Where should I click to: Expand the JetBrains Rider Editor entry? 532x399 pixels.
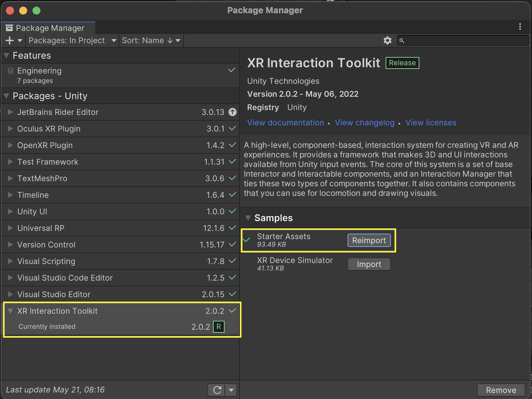pos(10,112)
